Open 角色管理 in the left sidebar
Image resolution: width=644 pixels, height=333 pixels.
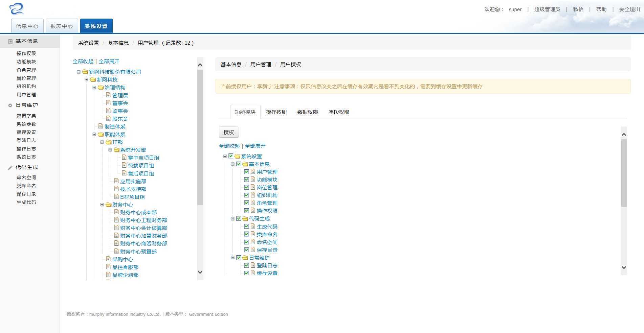click(26, 70)
